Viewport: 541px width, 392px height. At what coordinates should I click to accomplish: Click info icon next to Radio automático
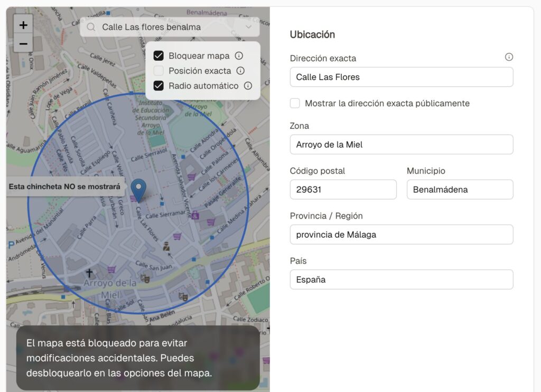pyautogui.click(x=248, y=86)
